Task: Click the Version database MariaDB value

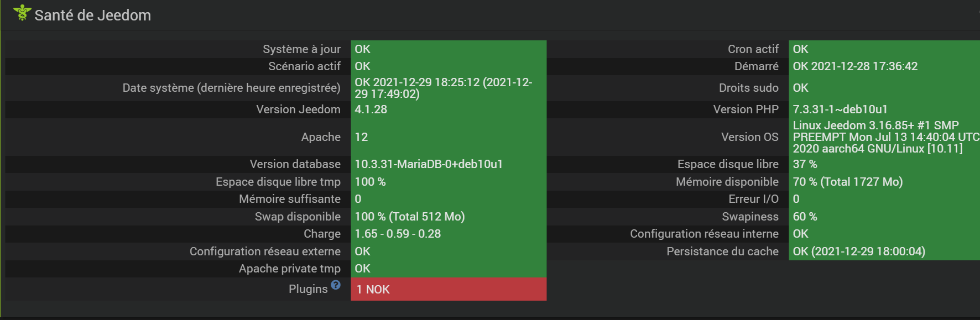Action: click(429, 164)
